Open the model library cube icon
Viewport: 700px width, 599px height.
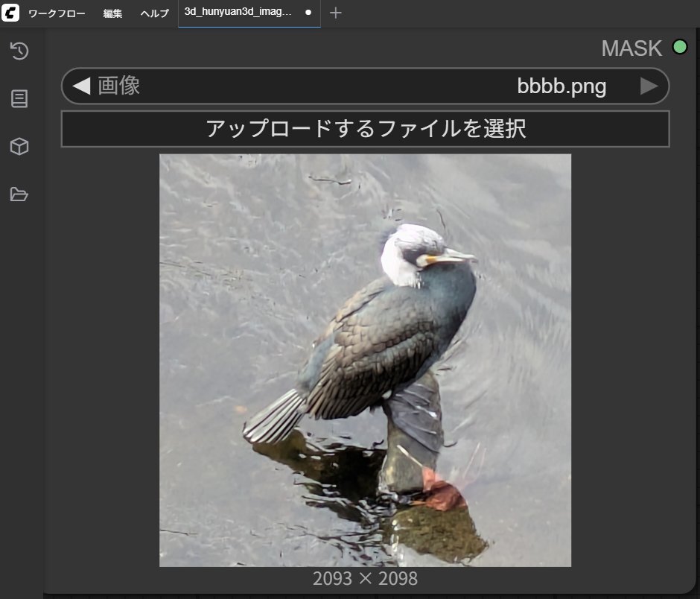click(x=19, y=147)
